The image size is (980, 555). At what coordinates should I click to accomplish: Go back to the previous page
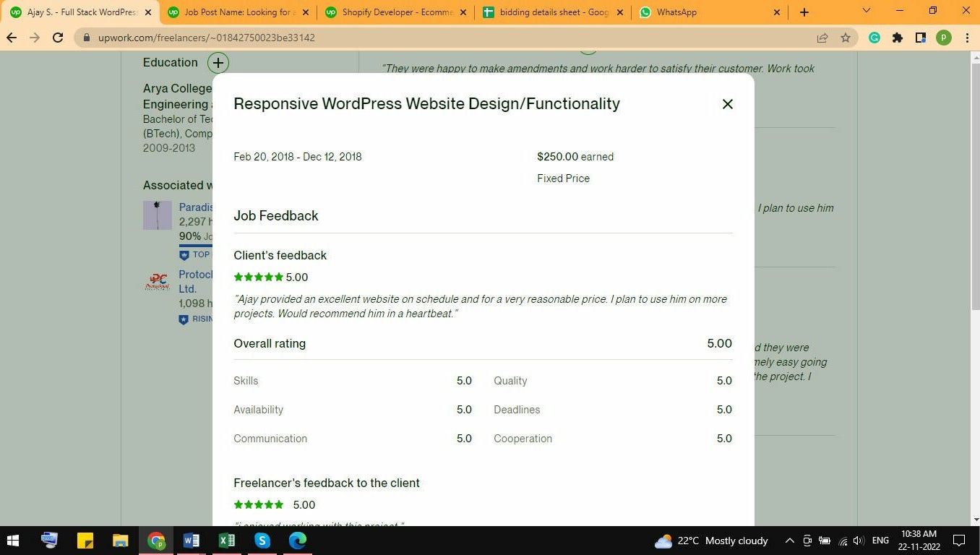pos(12,38)
